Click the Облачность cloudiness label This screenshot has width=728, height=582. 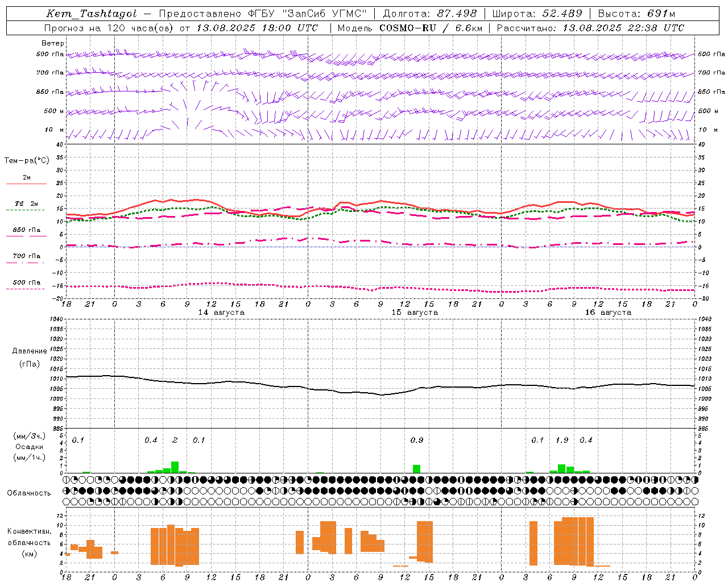[x=29, y=493]
